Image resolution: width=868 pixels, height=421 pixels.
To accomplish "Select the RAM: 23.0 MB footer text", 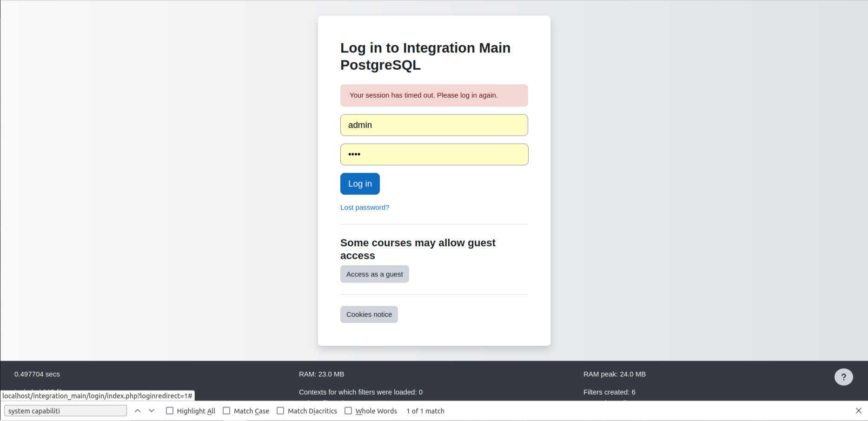I will pyautogui.click(x=322, y=374).
